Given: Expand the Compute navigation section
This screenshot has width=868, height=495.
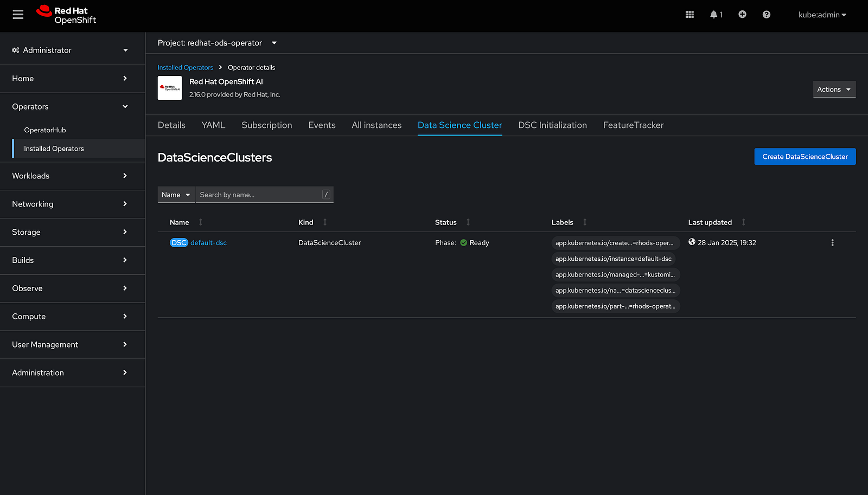Looking at the screenshot, I should [x=73, y=317].
